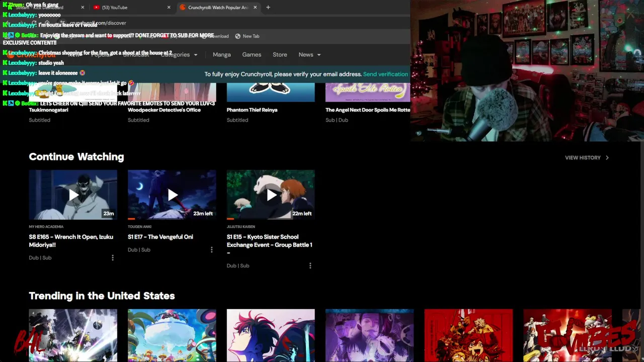Image resolution: width=644 pixels, height=362 pixels.
Task: Open options menu for The Vengeful Oni episode
Action: (211, 249)
